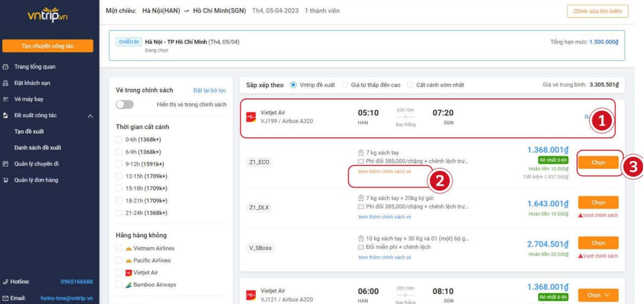
Task: Click the vntrip.vn logo
Action: pos(48,15)
